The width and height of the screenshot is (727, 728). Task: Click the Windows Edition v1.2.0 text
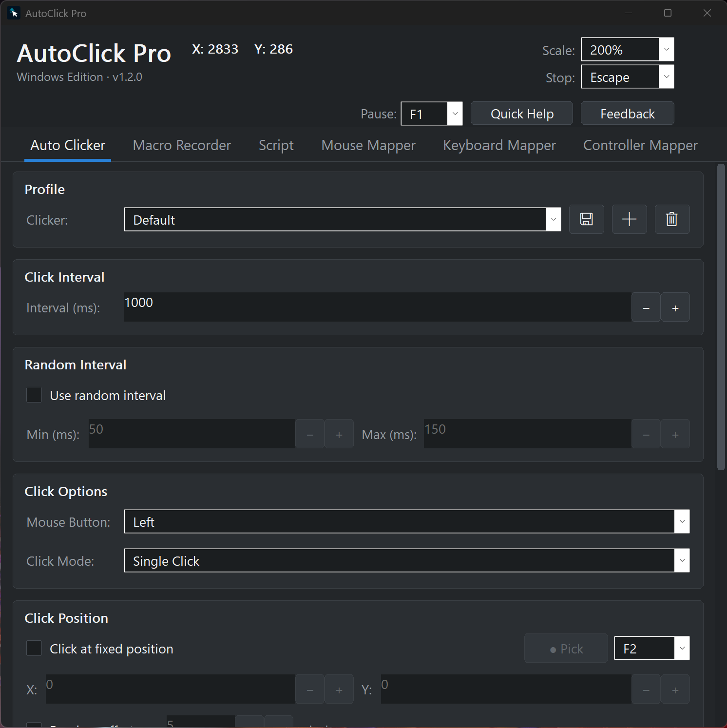[79, 77]
